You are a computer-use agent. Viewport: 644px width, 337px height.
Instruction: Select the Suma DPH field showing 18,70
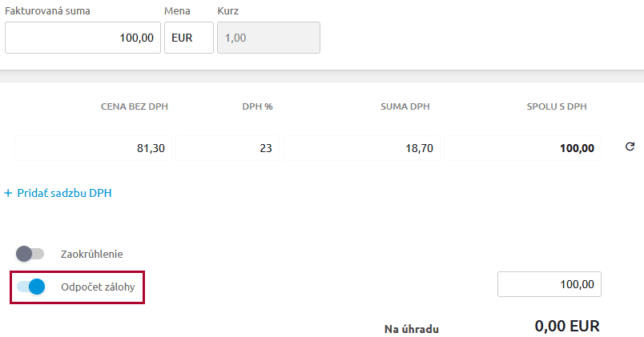pos(360,148)
